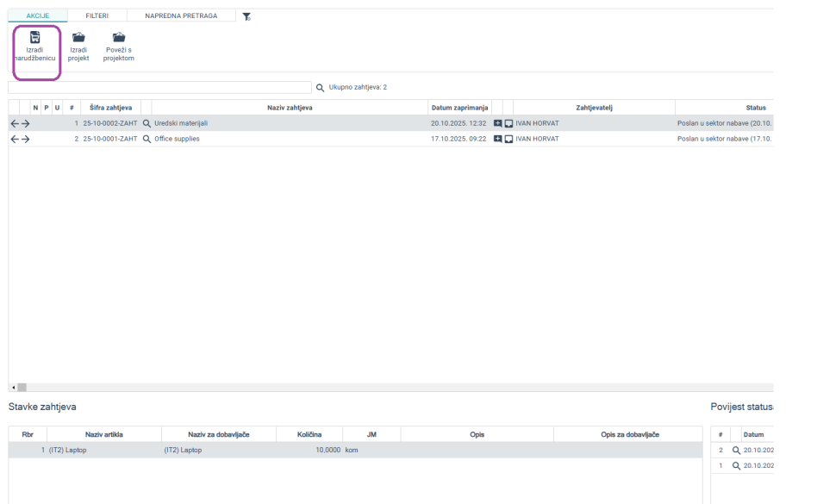Click add-comment icon in the 25-10-0002-ZAHT row

(x=497, y=123)
